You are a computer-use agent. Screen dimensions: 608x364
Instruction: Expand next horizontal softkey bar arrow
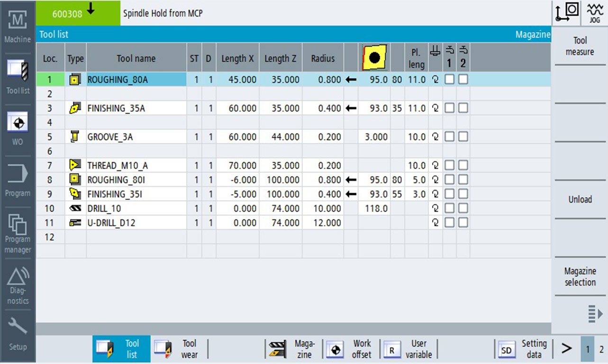click(x=566, y=349)
